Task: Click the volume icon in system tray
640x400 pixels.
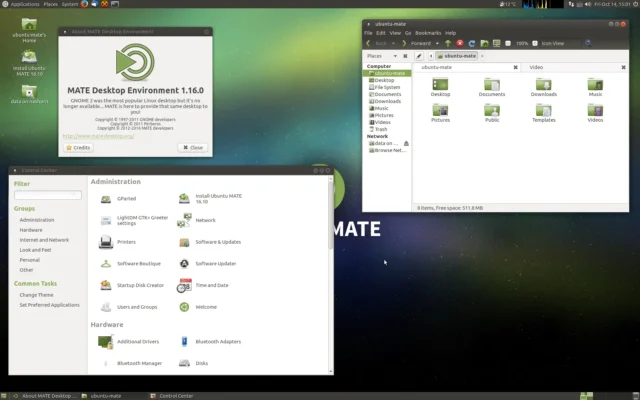Action: 588,4
